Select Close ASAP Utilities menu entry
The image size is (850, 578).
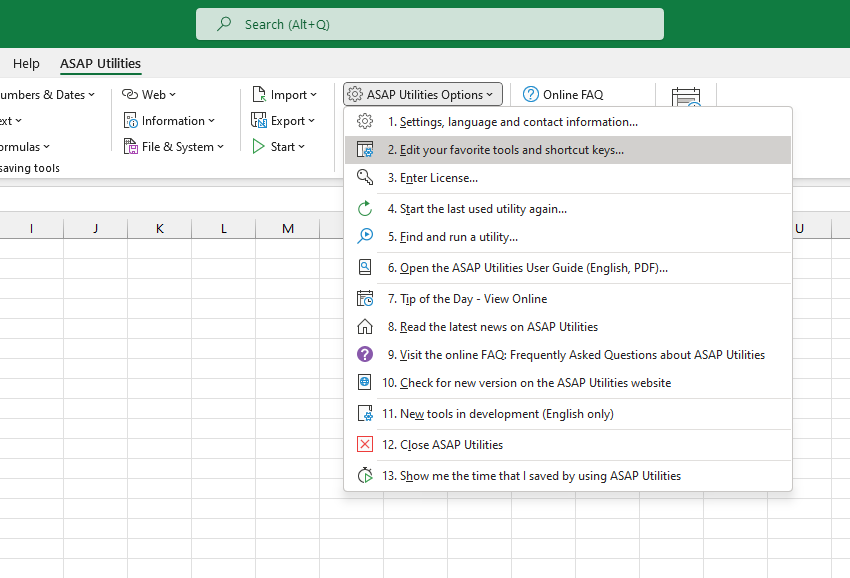(568, 444)
